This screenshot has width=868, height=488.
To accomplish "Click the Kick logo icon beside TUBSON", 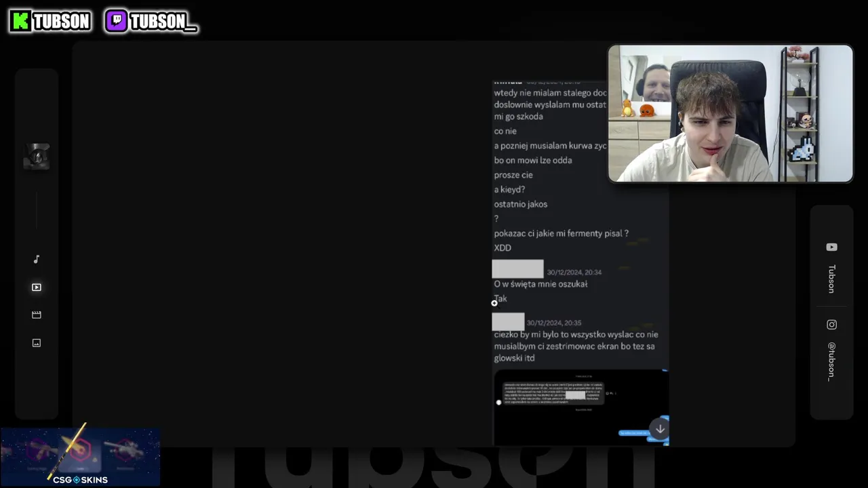I will coord(21,21).
